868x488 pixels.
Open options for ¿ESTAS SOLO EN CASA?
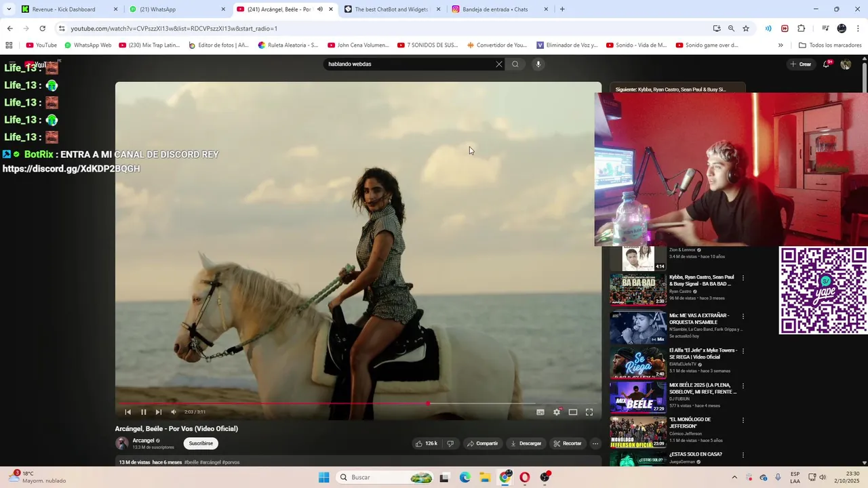pyautogui.click(x=743, y=455)
